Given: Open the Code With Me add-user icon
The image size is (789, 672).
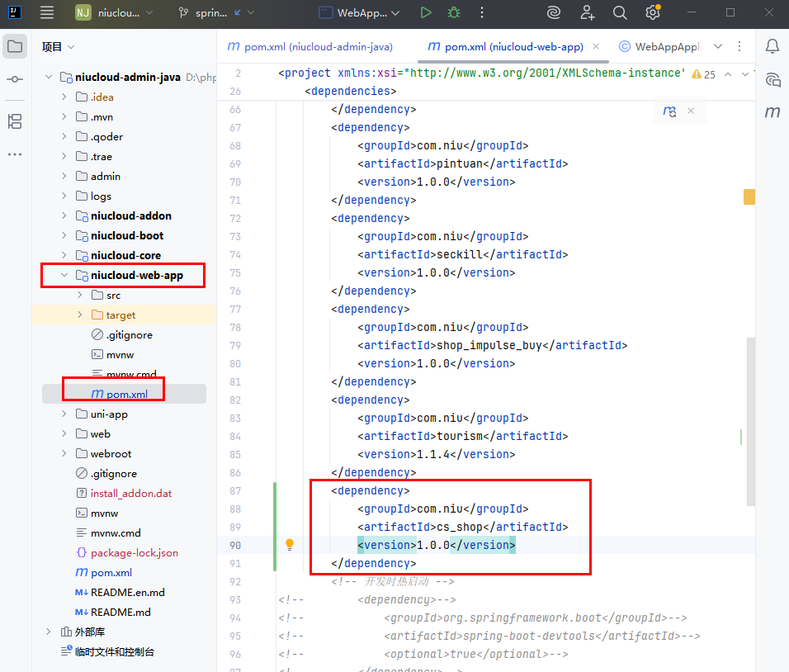Looking at the screenshot, I should (587, 12).
